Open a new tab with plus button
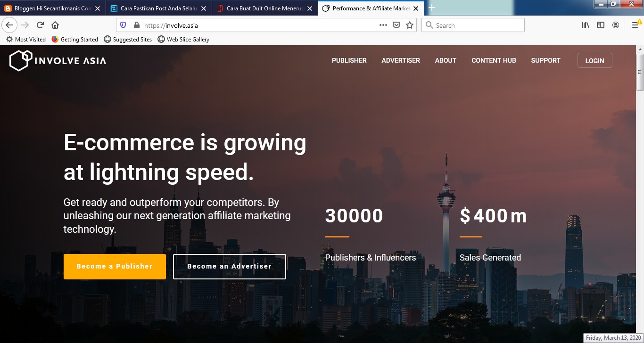The height and width of the screenshot is (343, 644). [x=431, y=8]
